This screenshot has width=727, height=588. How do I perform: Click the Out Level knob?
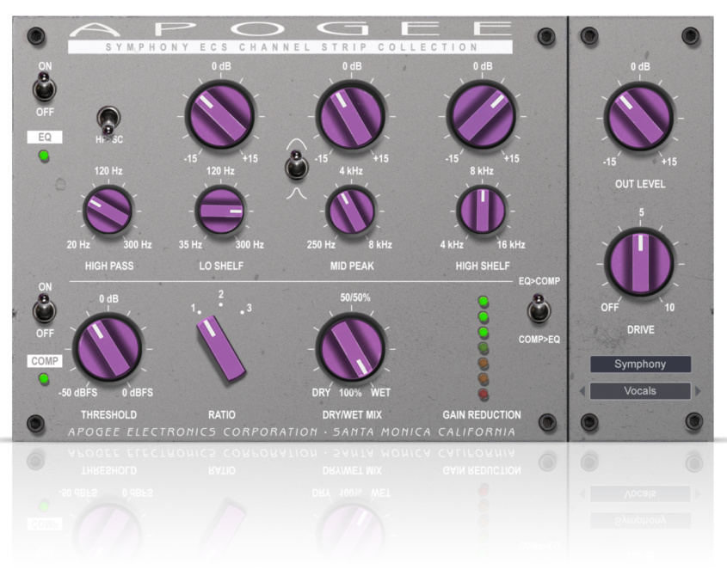coord(640,117)
